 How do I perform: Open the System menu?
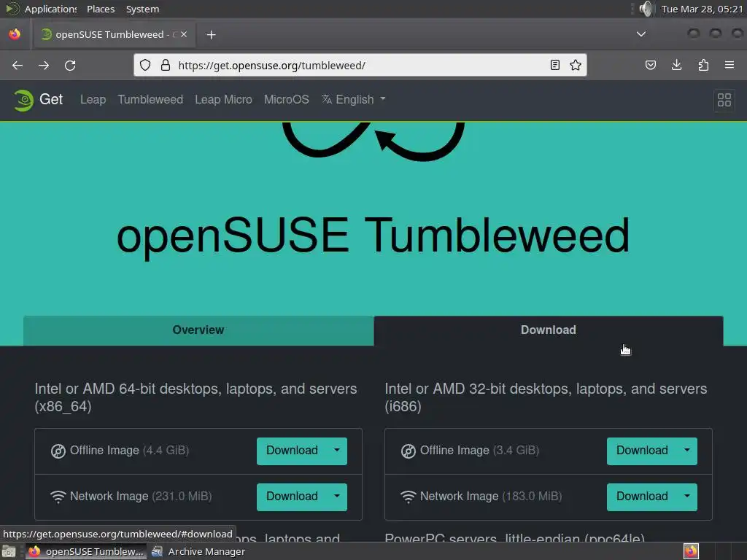[x=142, y=9]
